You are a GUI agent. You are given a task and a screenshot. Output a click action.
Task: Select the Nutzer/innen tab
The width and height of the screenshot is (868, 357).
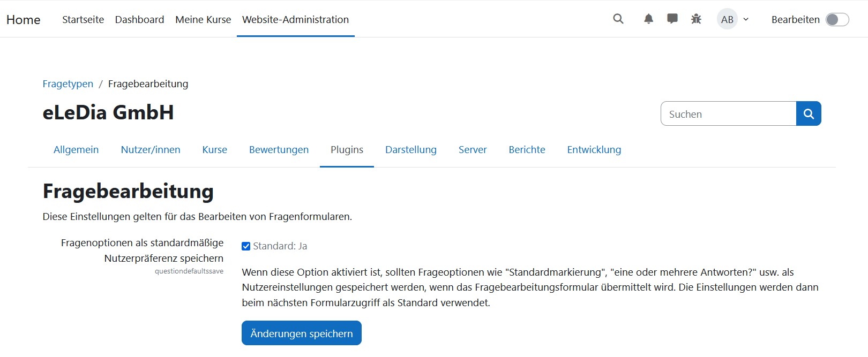151,150
